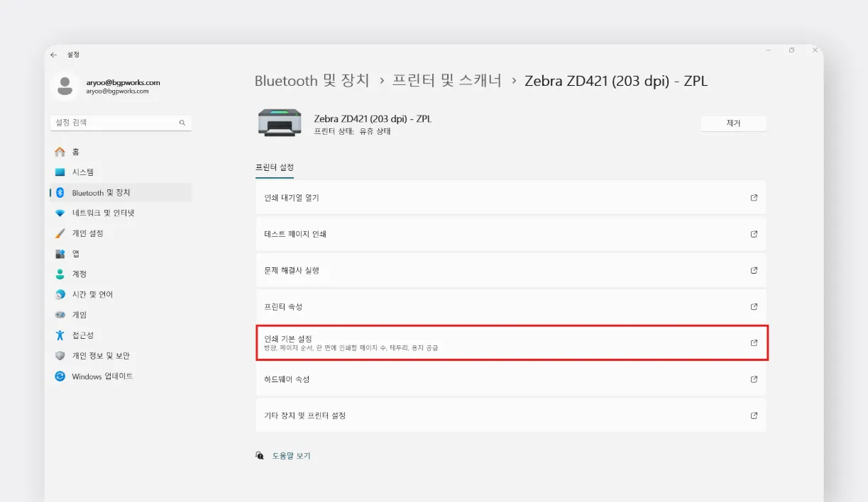Click the search magnifier in 설정 검색

click(182, 123)
